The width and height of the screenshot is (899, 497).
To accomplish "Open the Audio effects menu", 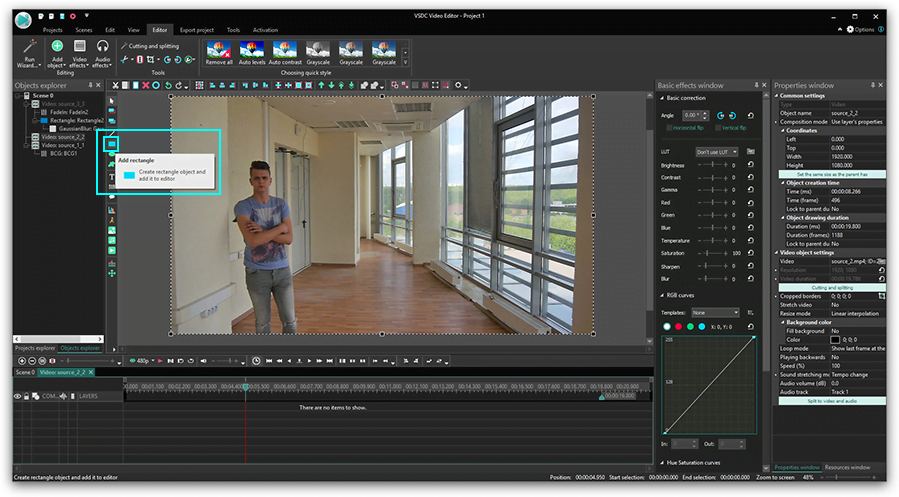I will click(103, 53).
